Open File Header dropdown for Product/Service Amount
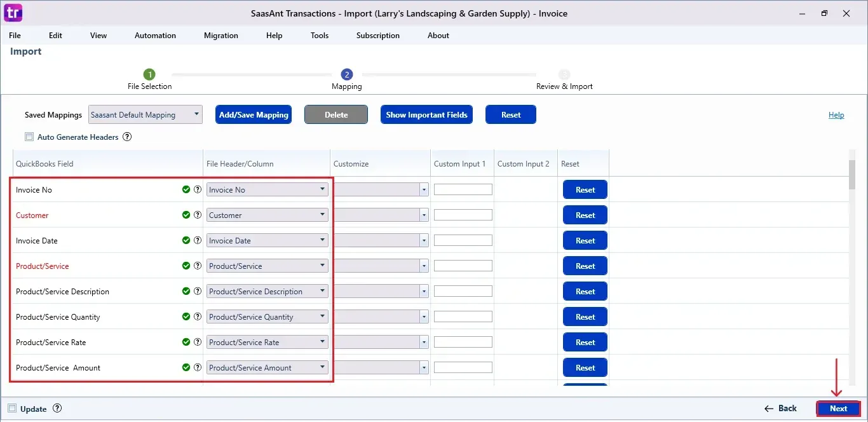Screen dimensions: 868x422 pyautogui.click(x=267, y=367)
